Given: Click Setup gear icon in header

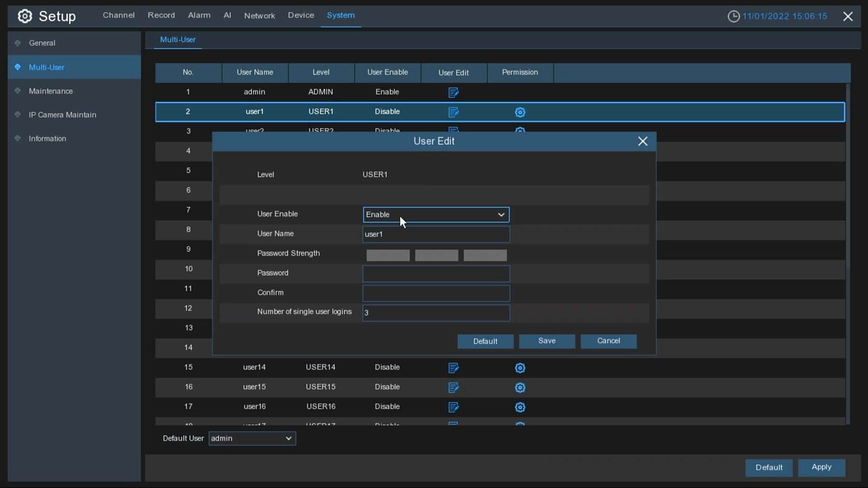Looking at the screenshot, I should 25,16.
